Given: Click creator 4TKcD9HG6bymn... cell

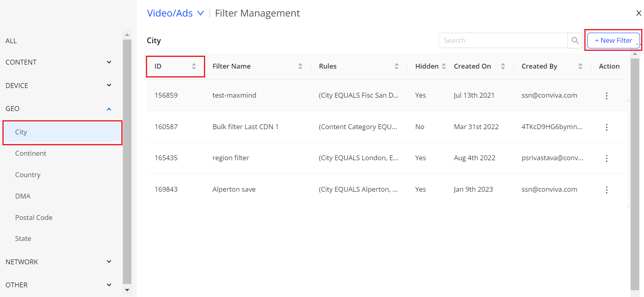Looking at the screenshot, I should [x=552, y=127].
